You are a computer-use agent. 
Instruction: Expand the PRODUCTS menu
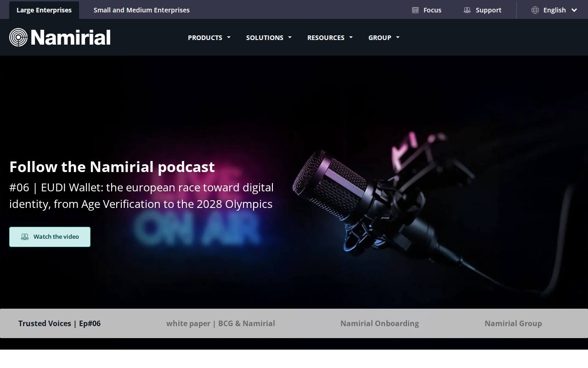coord(209,38)
